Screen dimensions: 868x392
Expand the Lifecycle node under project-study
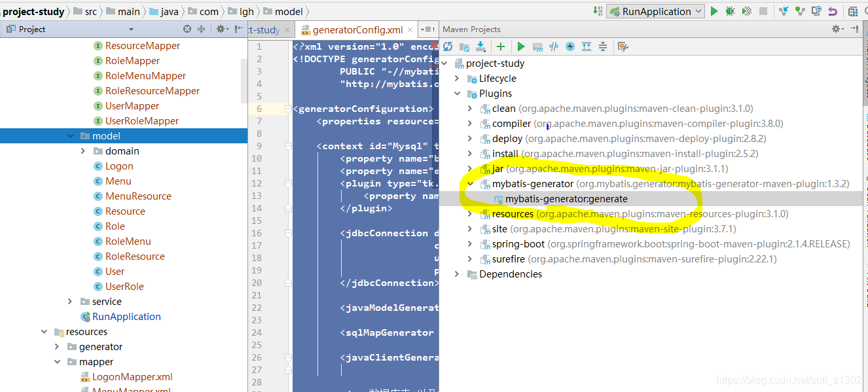tap(456, 78)
